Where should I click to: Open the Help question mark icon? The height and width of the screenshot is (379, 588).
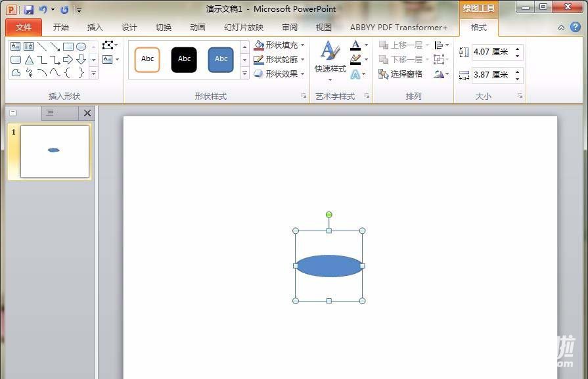(575, 27)
